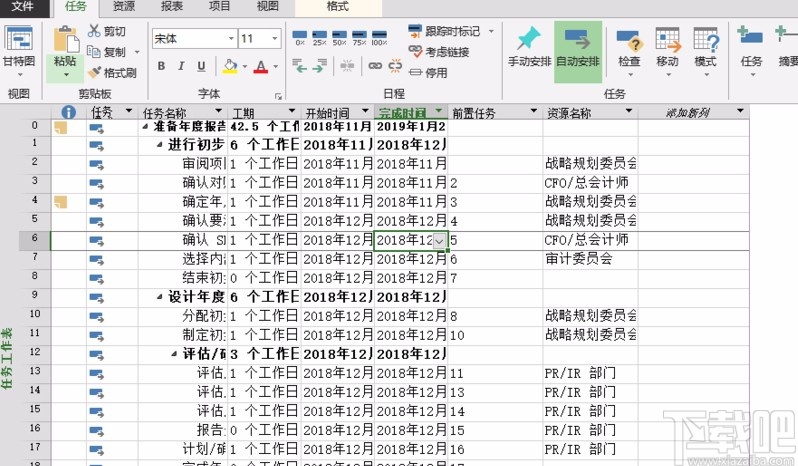Click the Move (移动) task button
Viewport: 798px width, 466px height.
tap(667, 51)
